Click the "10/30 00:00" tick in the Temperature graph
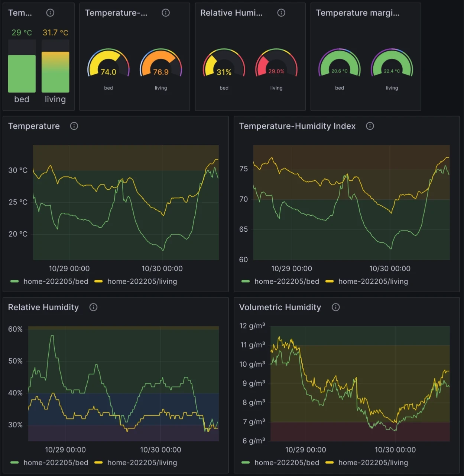The image size is (464, 476). point(162,268)
